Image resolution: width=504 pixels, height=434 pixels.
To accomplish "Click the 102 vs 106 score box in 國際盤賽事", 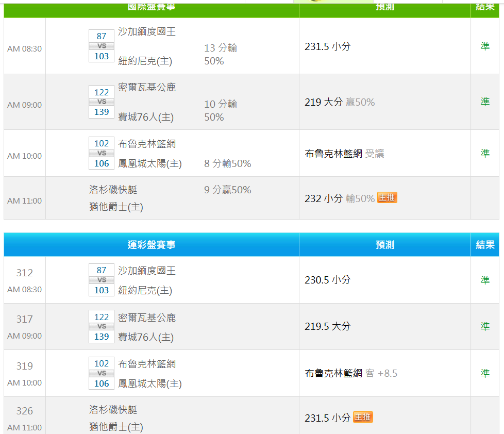I will point(102,153).
